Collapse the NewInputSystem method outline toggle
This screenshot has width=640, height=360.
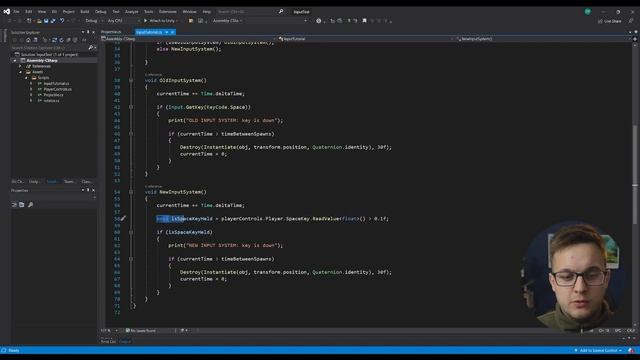pyautogui.click(x=131, y=192)
